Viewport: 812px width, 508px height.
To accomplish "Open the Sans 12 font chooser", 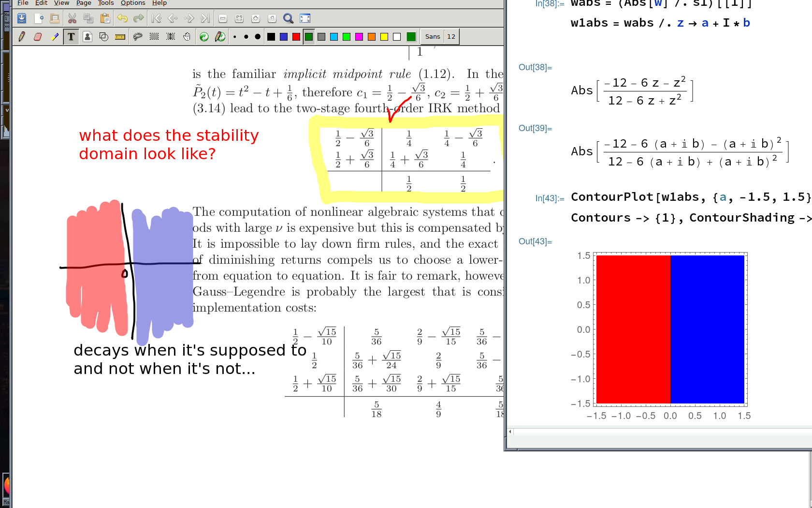I will (x=440, y=37).
